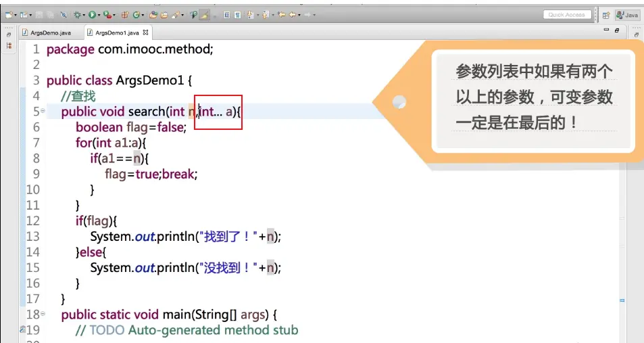Image resolution: width=644 pixels, height=343 pixels.
Task: Switch to the Java perspective
Action: tap(626, 15)
